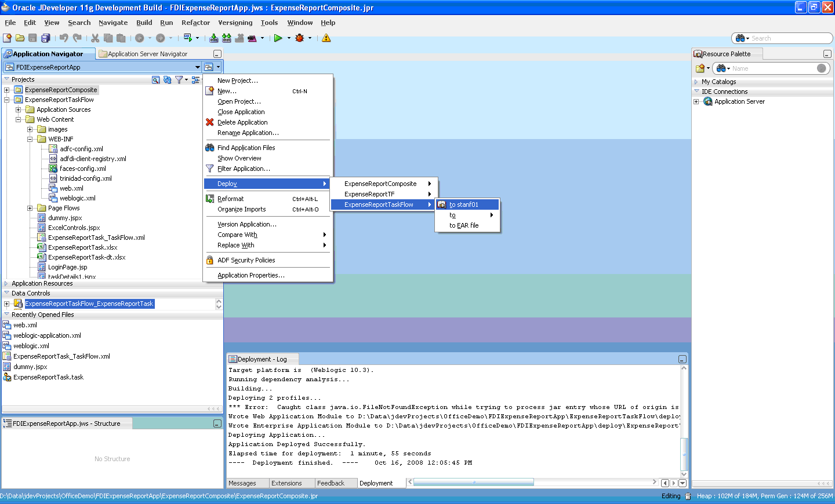Click the yellow warning triangle icon
835x504 pixels.
[x=326, y=38]
